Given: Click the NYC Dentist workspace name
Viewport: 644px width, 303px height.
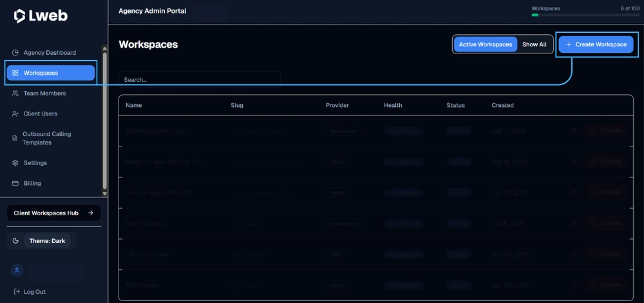Looking at the screenshot, I should 142,286.
